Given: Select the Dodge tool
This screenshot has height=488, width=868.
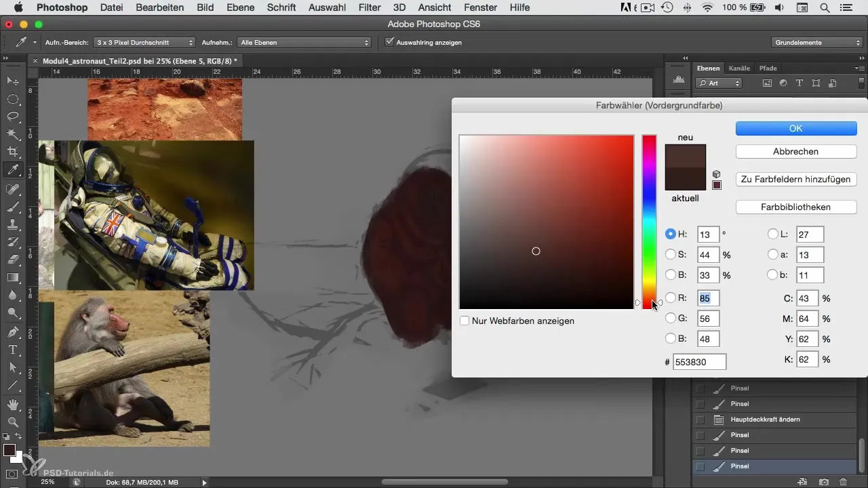Looking at the screenshot, I should click(x=13, y=312).
